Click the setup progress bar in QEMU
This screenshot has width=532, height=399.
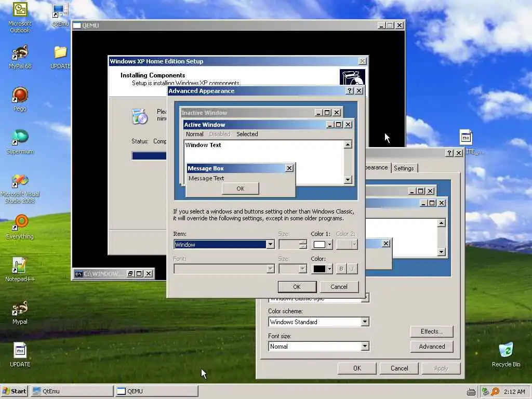point(149,156)
